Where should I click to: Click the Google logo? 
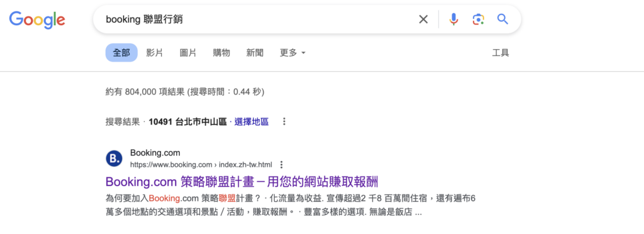click(37, 19)
